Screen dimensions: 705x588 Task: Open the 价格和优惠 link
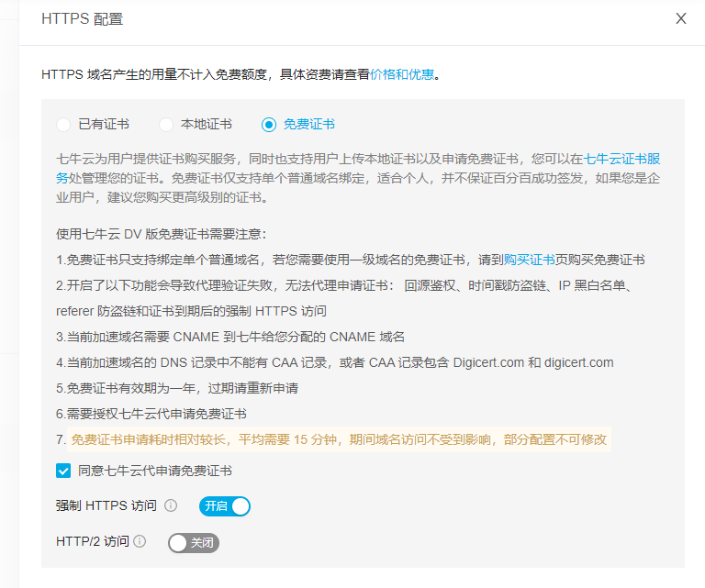pos(402,74)
